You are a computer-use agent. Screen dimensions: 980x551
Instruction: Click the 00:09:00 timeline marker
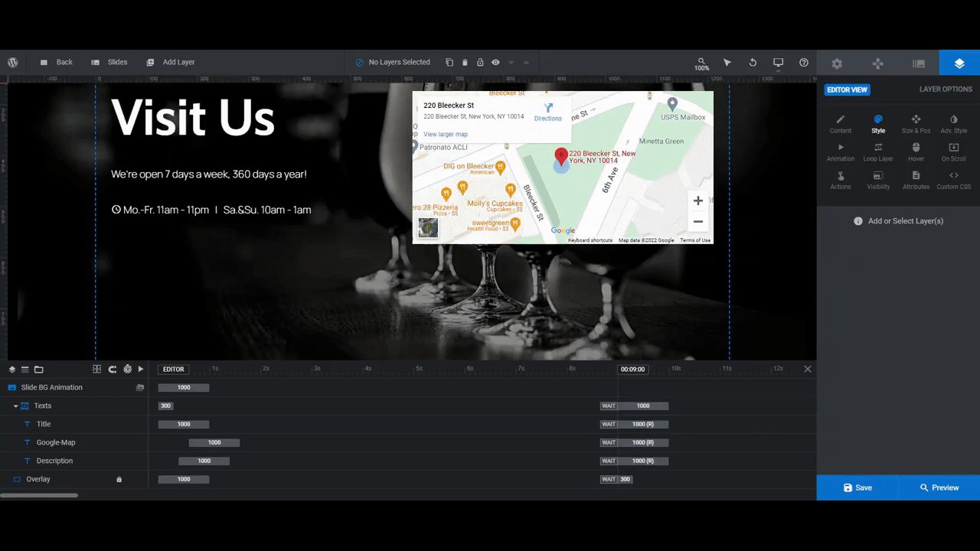pyautogui.click(x=632, y=369)
